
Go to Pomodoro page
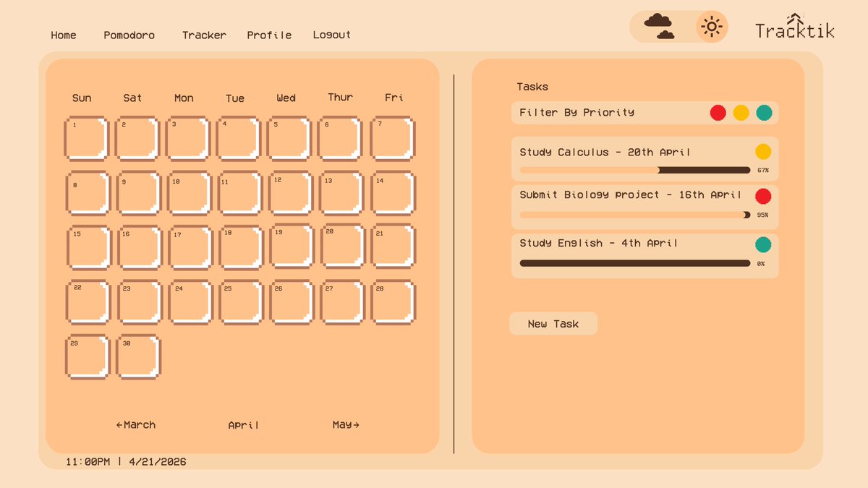129,35
